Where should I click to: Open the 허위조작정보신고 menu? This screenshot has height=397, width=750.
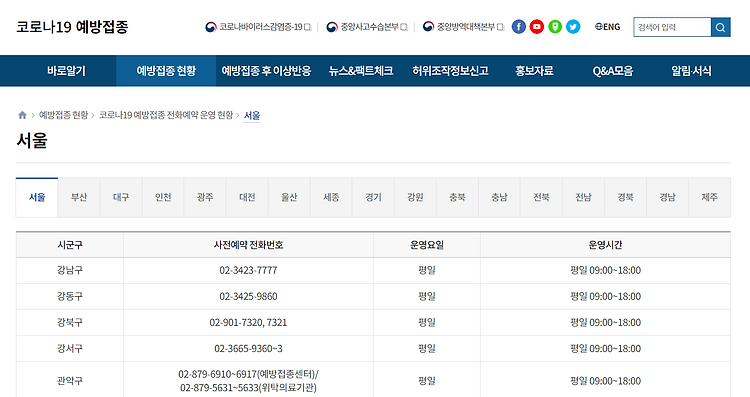pyautogui.click(x=450, y=71)
